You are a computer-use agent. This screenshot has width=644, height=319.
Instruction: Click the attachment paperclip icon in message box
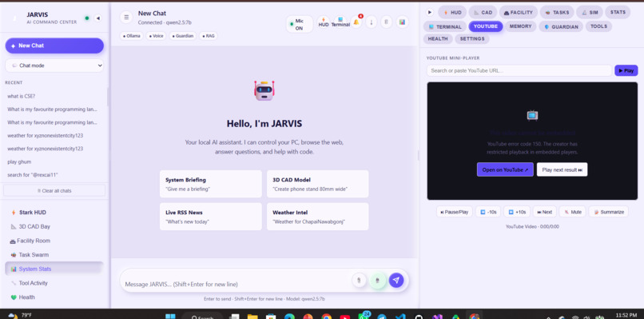click(359, 281)
